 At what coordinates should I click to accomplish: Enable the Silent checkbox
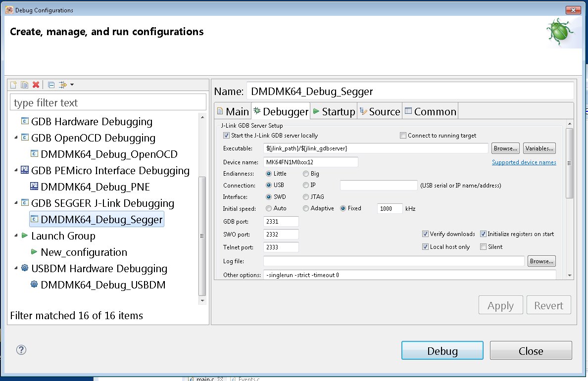[x=484, y=247]
